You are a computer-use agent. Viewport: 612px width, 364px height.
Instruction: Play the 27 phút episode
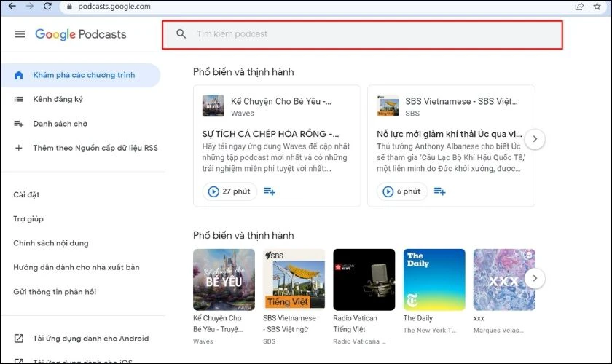tap(229, 191)
